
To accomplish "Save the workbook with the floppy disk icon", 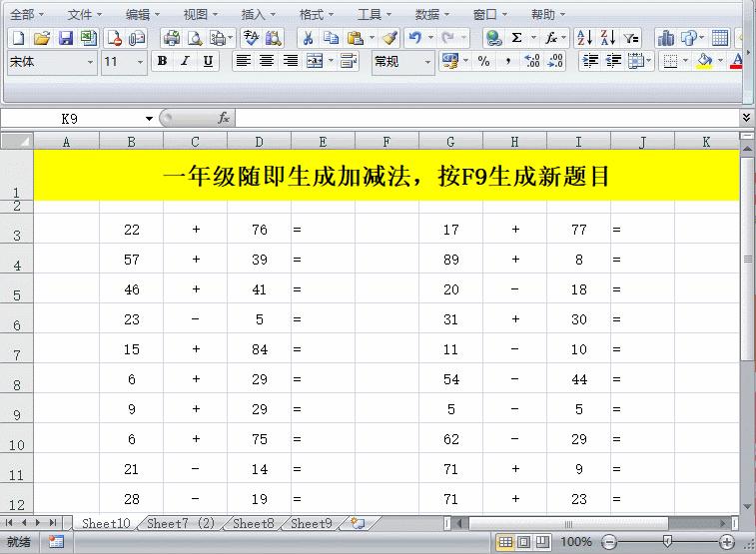I will pyautogui.click(x=65, y=38).
